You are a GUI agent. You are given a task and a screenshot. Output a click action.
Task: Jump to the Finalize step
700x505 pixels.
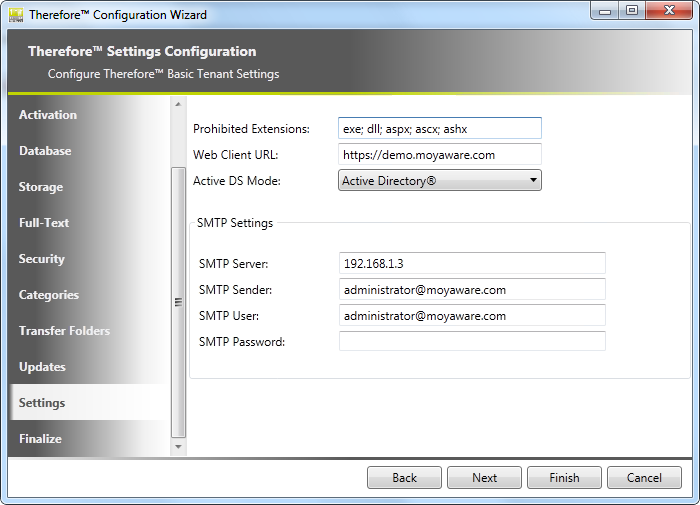(40, 439)
